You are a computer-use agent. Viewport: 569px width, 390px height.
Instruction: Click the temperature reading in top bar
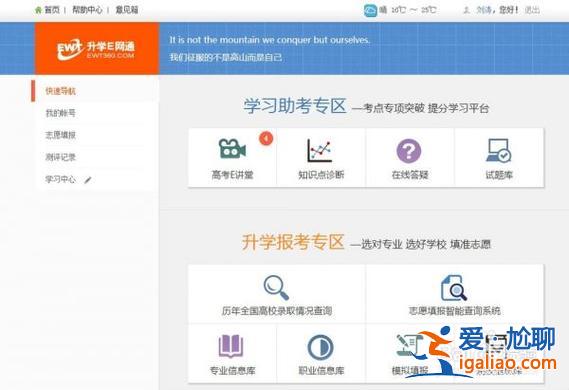coord(413,10)
